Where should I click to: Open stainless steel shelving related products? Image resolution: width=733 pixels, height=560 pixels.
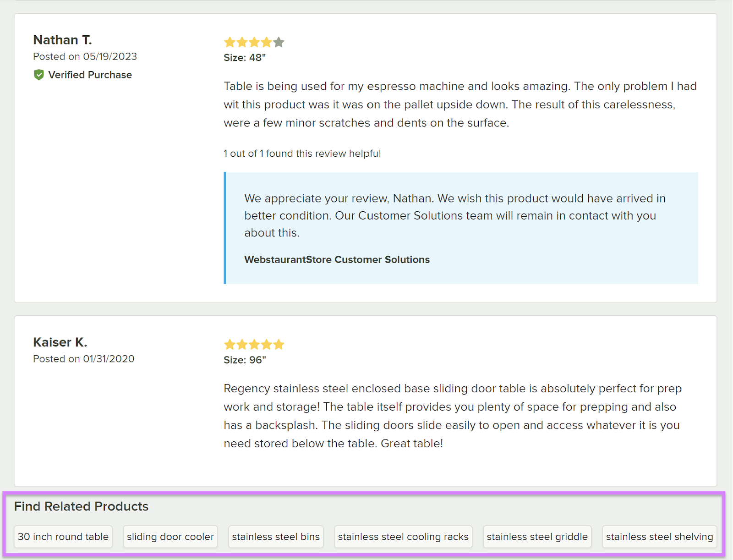(659, 537)
